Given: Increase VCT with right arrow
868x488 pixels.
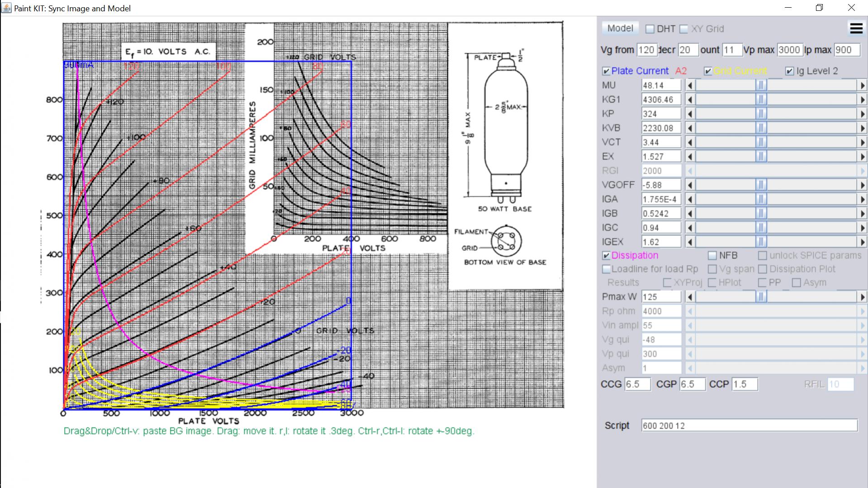Looking at the screenshot, I should (x=862, y=142).
